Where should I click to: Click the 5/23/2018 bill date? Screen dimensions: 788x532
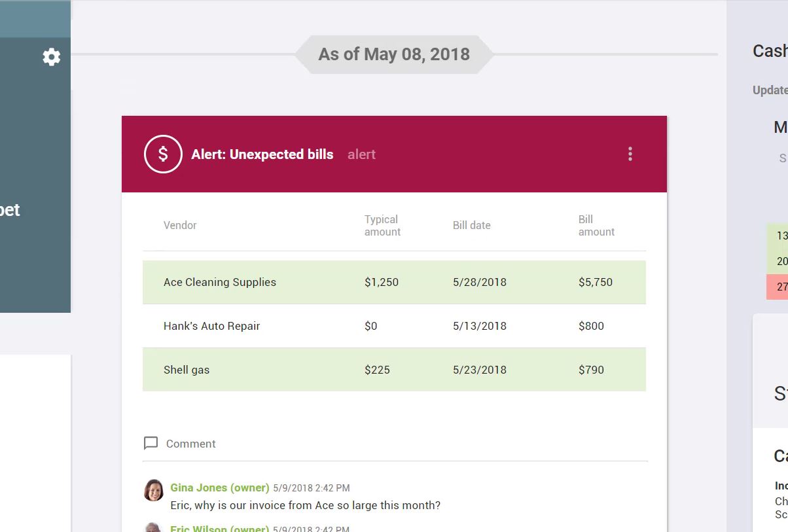coord(480,370)
